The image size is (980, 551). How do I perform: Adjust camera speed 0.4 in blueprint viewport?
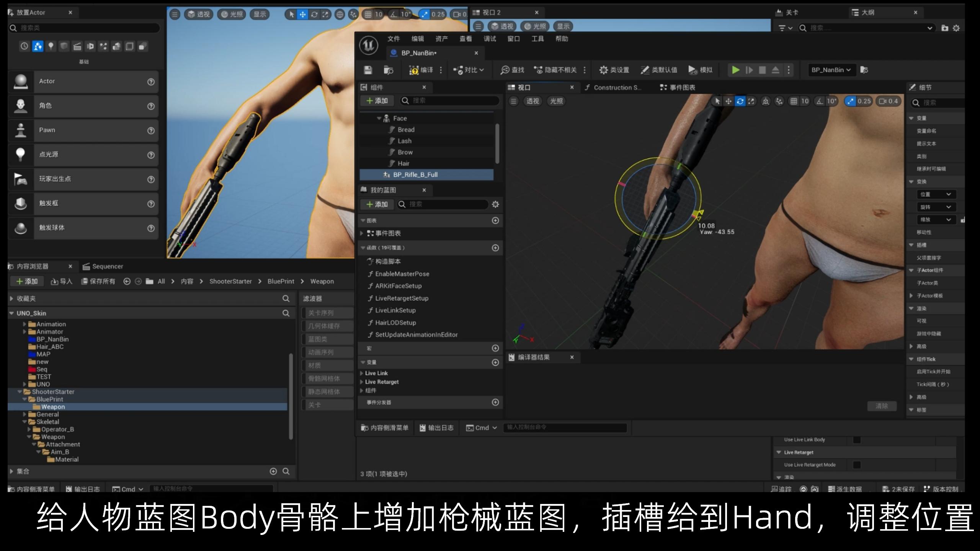pyautogui.click(x=888, y=101)
